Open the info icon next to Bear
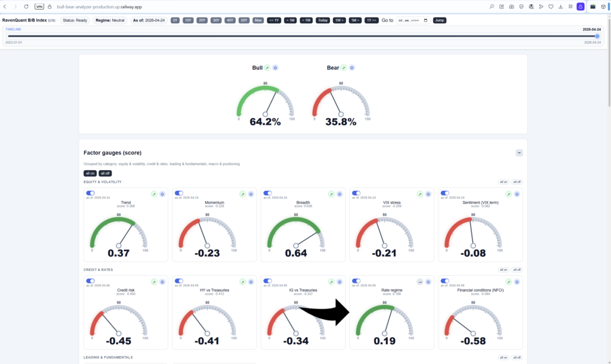This screenshot has width=611, height=364. 352,68
